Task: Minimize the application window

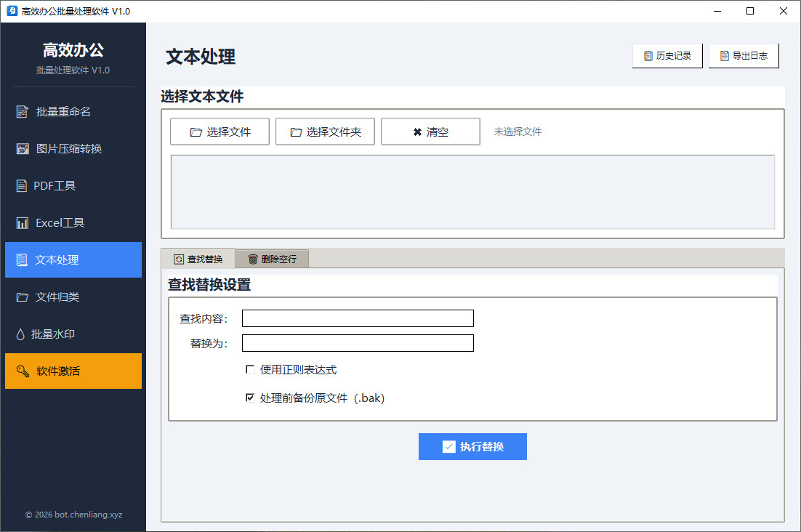Action: pos(717,11)
